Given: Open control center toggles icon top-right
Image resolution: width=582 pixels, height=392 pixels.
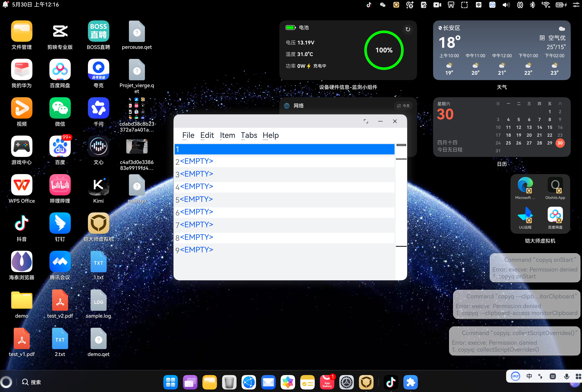Looking at the screenshot, I should pos(576,5).
